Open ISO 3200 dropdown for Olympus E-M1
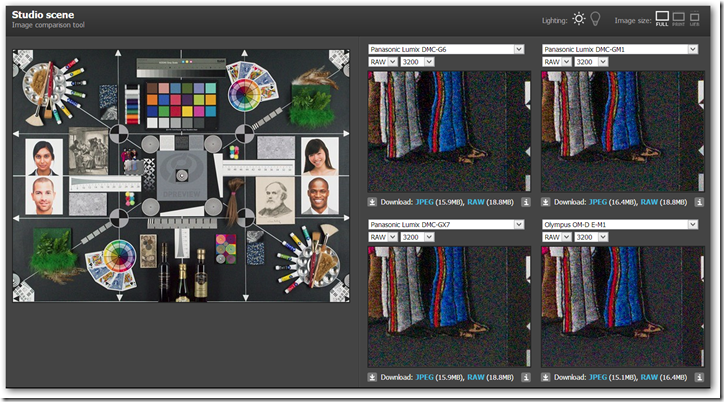Image resolution: width=724 pixels, height=402 pixels. pyautogui.click(x=591, y=237)
